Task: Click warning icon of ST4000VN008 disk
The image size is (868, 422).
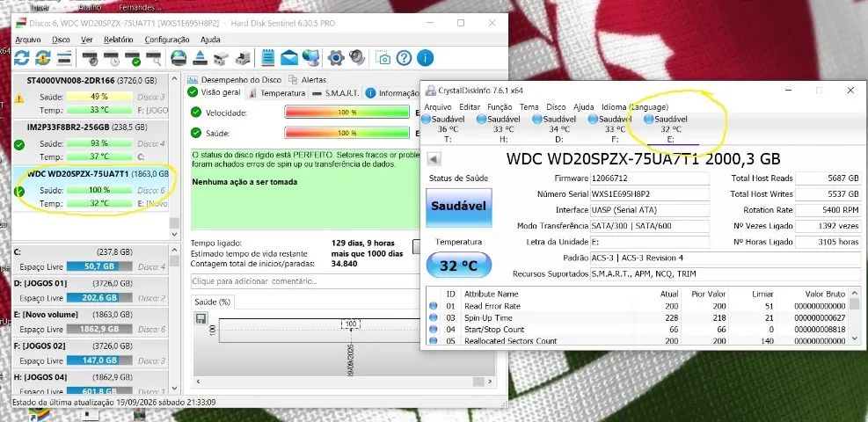Action: [19, 99]
